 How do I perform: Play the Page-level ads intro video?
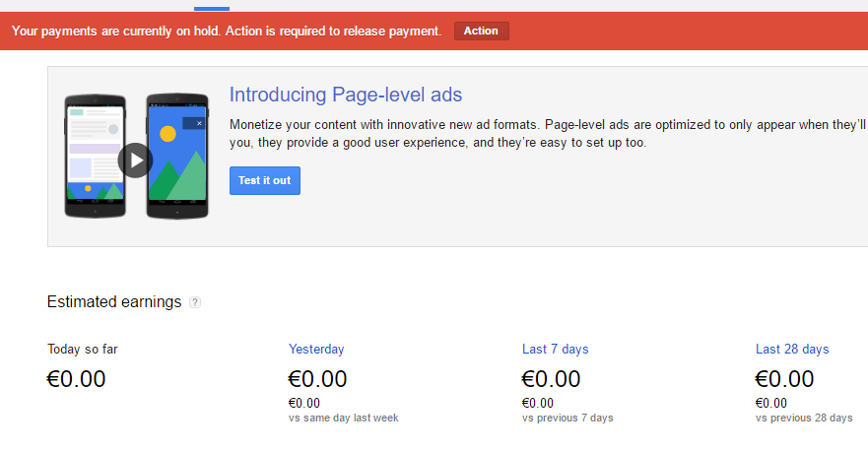click(136, 160)
